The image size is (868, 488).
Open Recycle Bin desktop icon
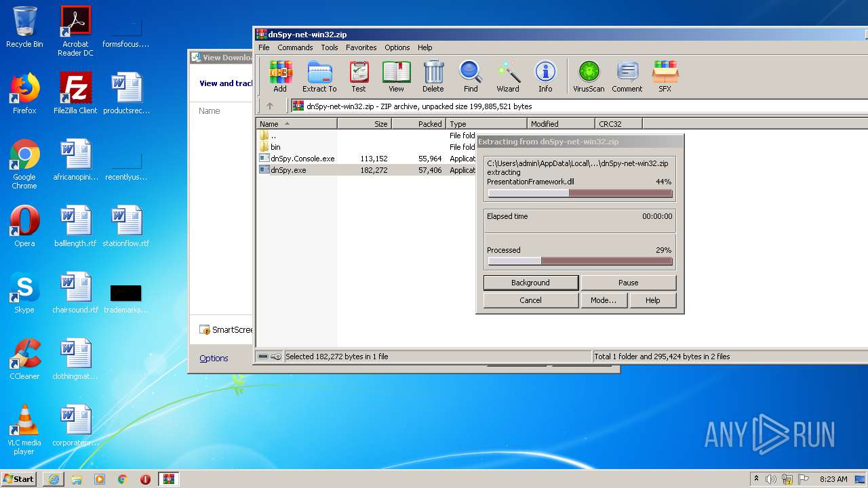pyautogui.click(x=24, y=27)
